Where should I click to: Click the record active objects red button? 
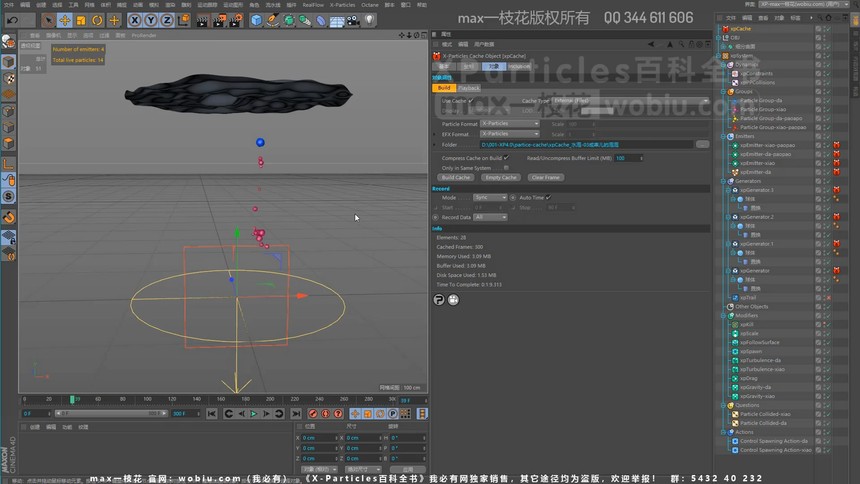click(x=313, y=414)
